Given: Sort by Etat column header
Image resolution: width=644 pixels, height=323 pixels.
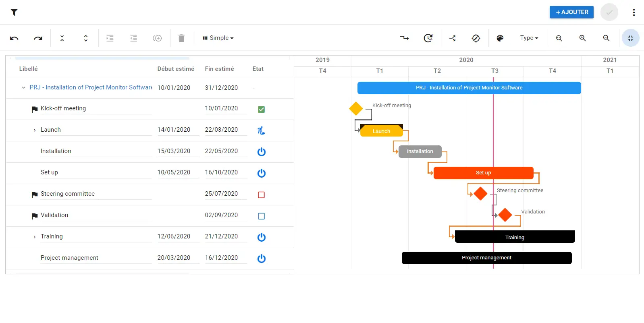Looking at the screenshot, I should [x=258, y=69].
